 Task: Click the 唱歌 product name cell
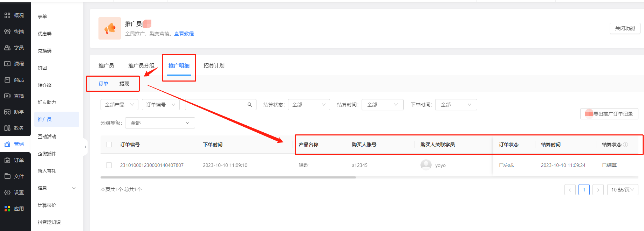tap(304, 165)
